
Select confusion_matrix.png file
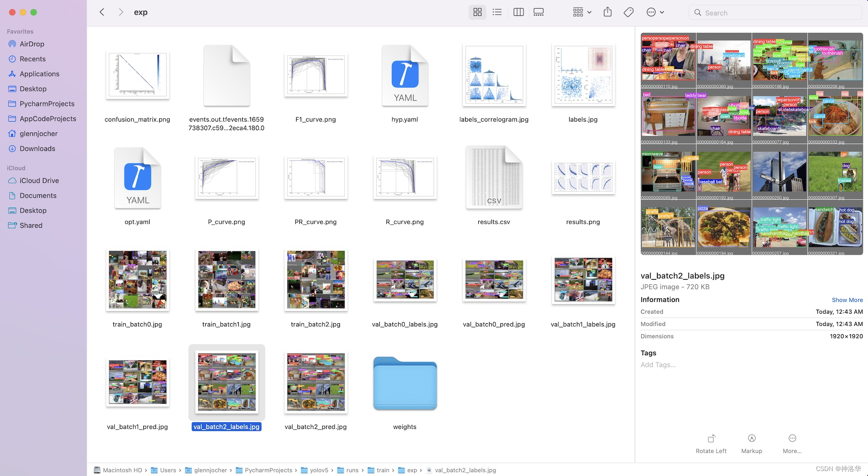click(x=137, y=75)
